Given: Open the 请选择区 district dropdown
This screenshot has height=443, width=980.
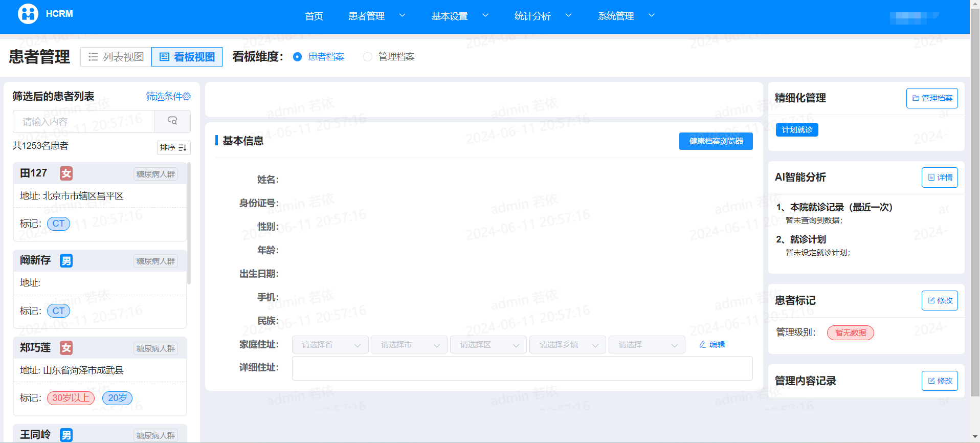Looking at the screenshot, I should (488, 345).
